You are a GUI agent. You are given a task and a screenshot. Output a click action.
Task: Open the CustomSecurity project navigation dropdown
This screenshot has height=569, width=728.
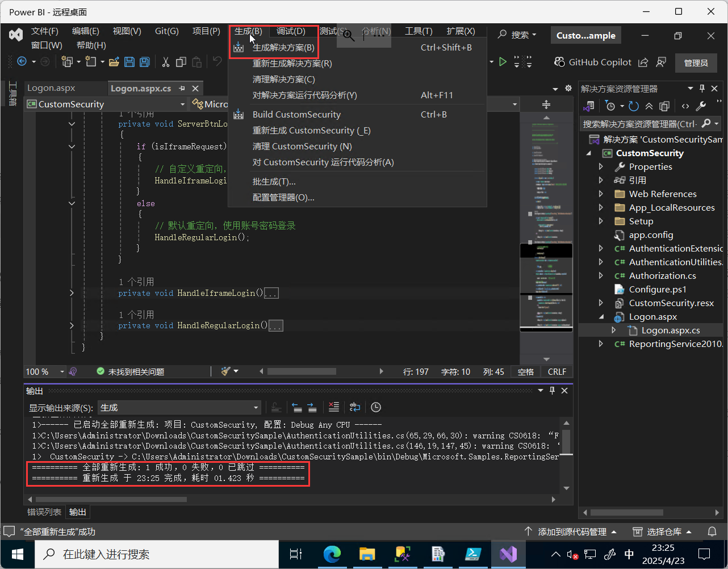106,104
